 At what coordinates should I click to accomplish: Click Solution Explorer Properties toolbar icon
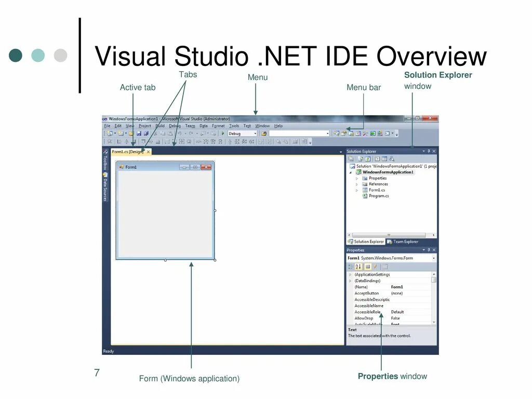click(x=351, y=159)
